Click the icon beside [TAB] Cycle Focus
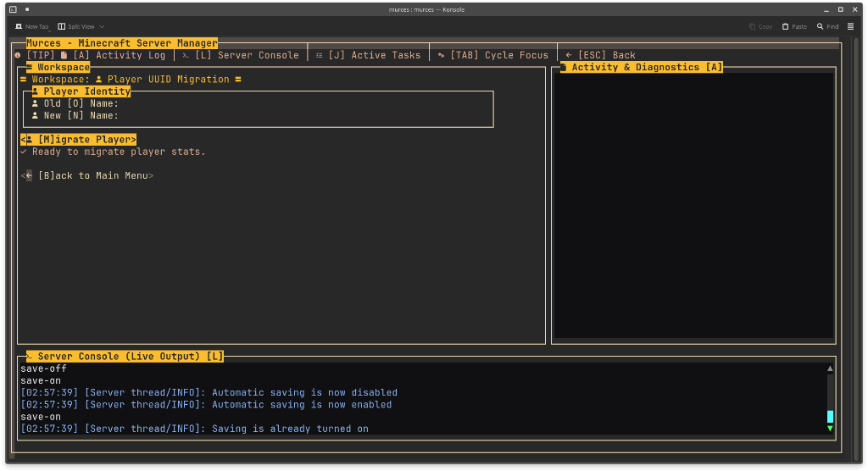 point(441,55)
